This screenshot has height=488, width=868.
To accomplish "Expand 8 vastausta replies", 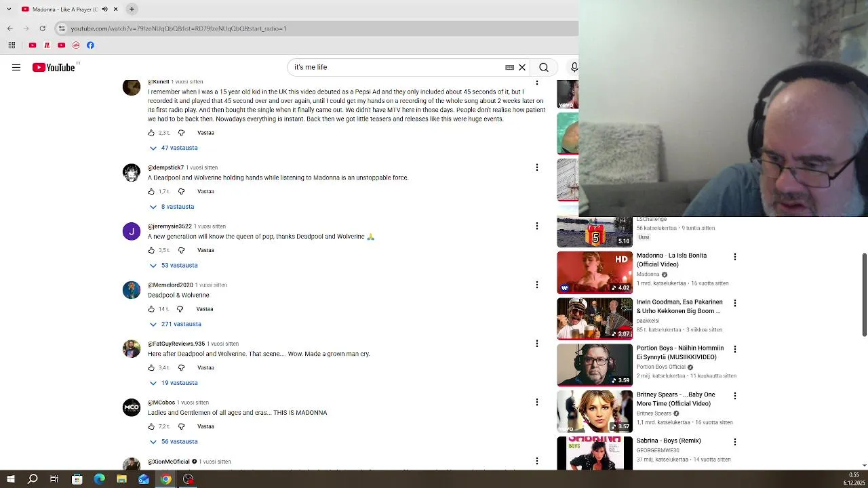I will point(172,207).
